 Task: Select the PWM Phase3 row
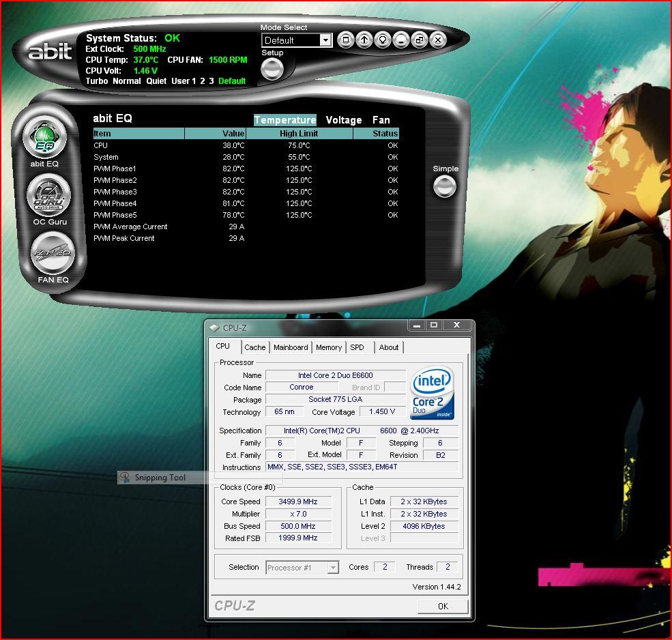click(x=246, y=192)
